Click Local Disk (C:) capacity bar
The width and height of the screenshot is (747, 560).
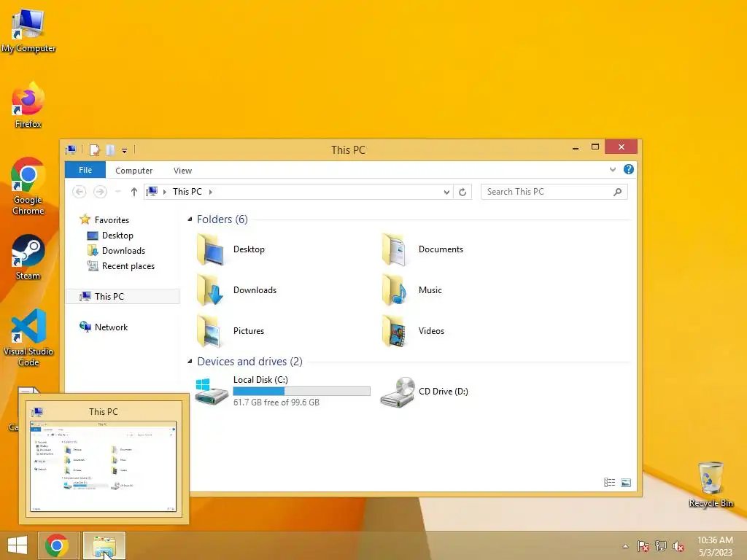point(301,391)
